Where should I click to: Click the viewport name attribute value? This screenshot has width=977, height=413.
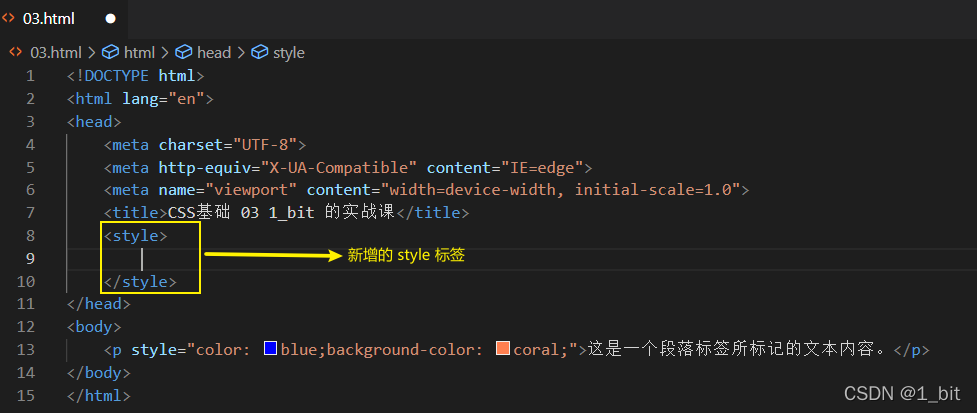[x=252, y=190]
